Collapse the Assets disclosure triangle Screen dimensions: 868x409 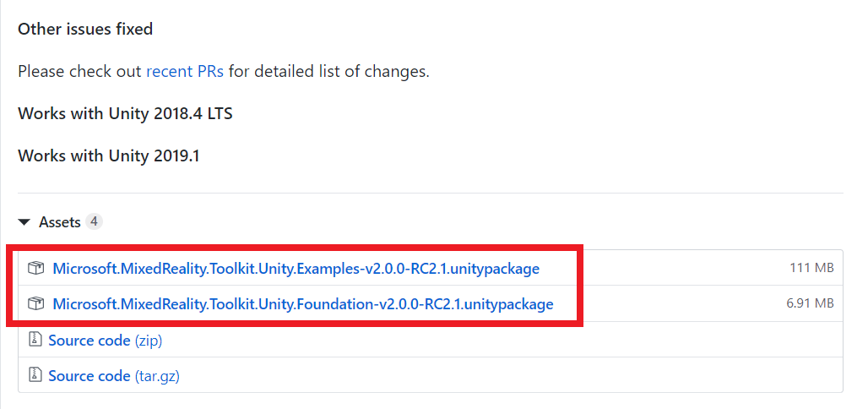click(24, 223)
